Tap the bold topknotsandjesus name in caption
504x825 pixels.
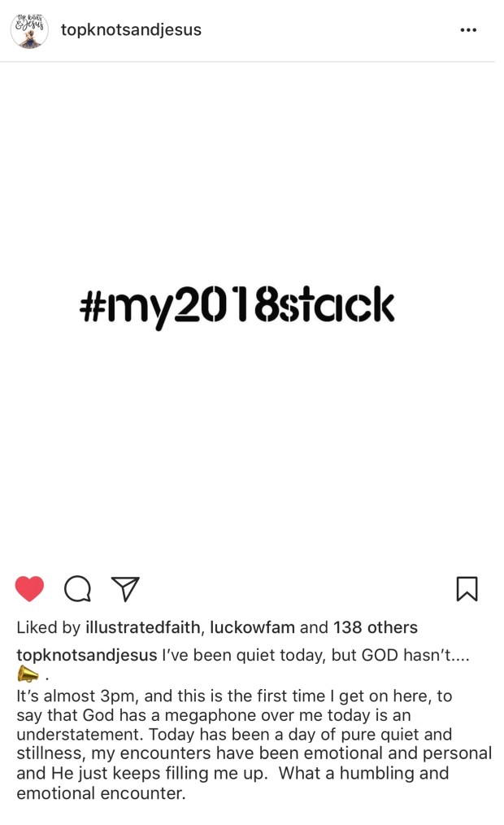tap(87, 655)
